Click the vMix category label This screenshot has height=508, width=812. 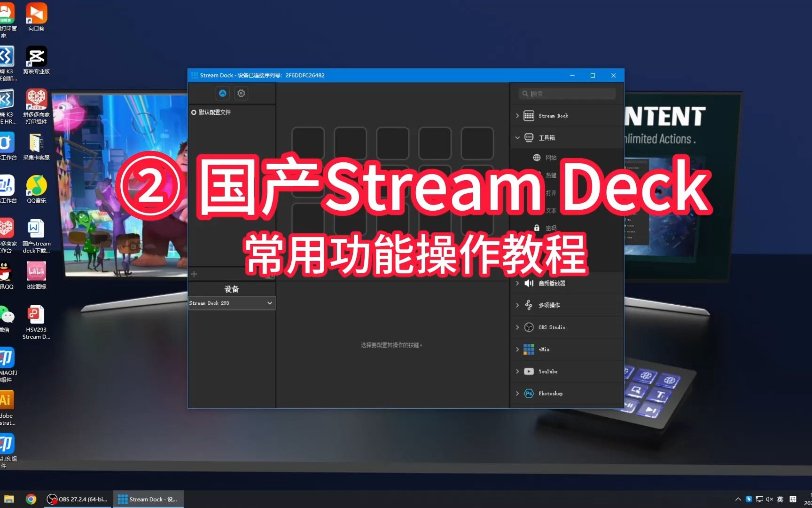pyautogui.click(x=544, y=349)
